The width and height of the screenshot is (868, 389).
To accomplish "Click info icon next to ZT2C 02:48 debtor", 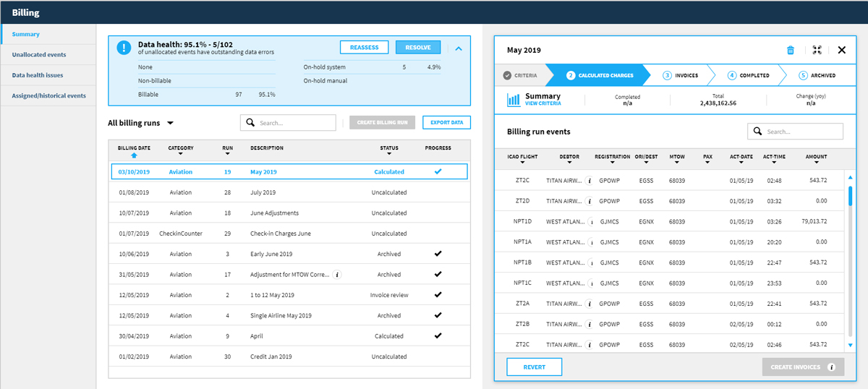I will (x=589, y=181).
